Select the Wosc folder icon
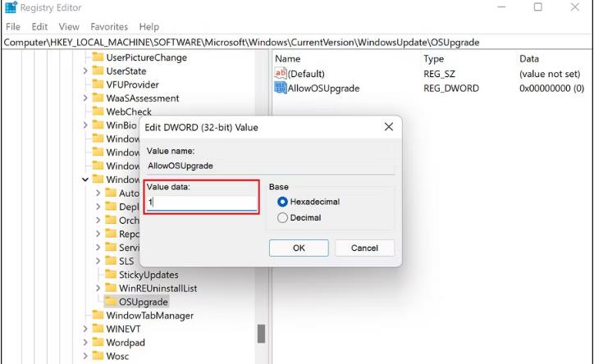 pos(98,356)
